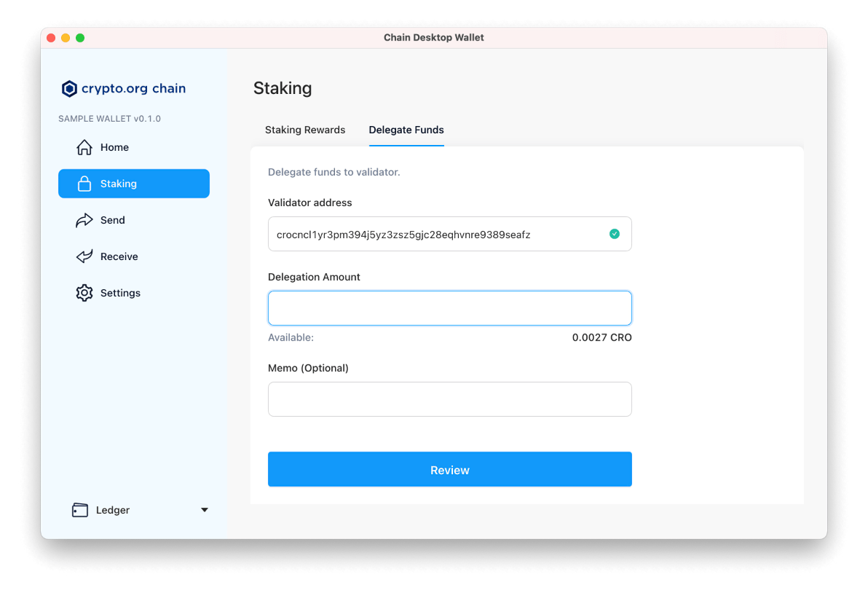Click the Ledger wallet icon
Image resolution: width=868 pixels, height=593 pixels.
click(79, 510)
